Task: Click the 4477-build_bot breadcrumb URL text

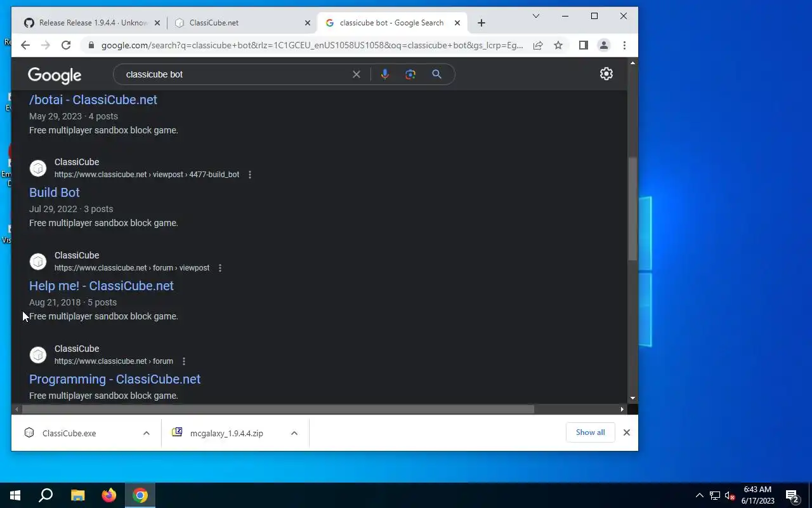Action: click(214, 175)
